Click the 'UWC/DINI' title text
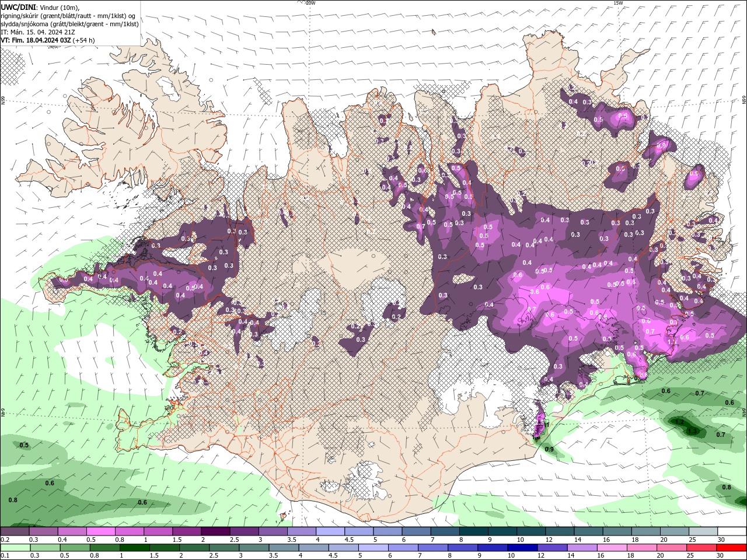Screen dimensions: 747x560 pyautogui.click(x=18, y=6)
